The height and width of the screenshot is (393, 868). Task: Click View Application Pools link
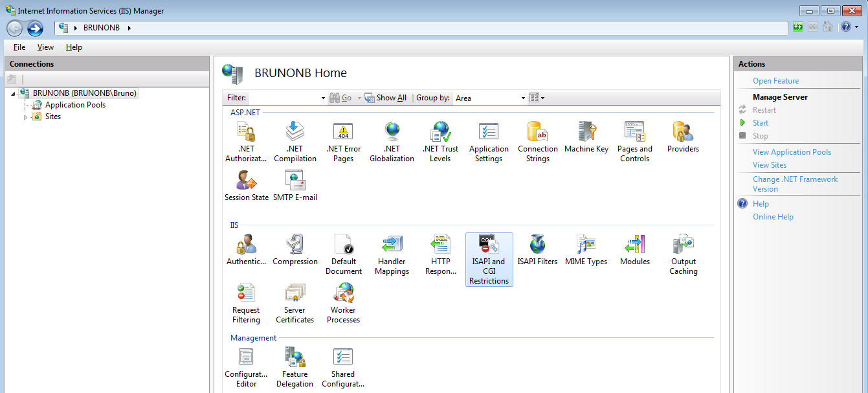(x=792, y=152)
